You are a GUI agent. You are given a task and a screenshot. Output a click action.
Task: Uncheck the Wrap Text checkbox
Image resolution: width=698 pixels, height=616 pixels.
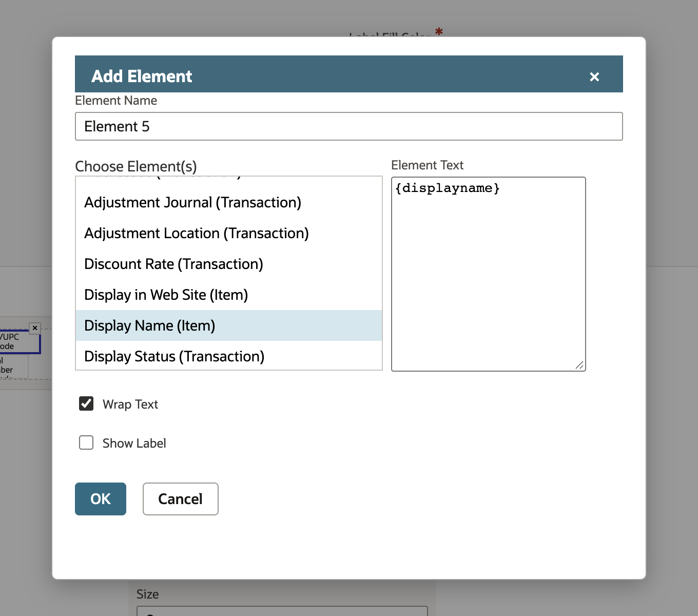[x=86, y=404]
